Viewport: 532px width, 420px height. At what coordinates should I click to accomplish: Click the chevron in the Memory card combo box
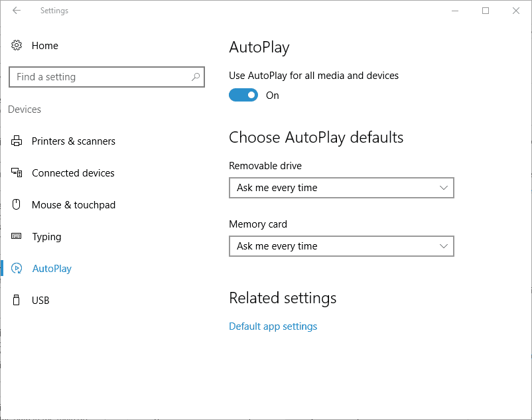click(x=444, y=246)
